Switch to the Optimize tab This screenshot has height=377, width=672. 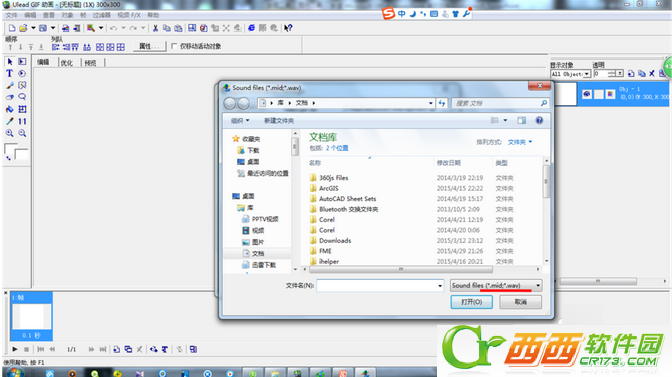click(x=66, y=63)
